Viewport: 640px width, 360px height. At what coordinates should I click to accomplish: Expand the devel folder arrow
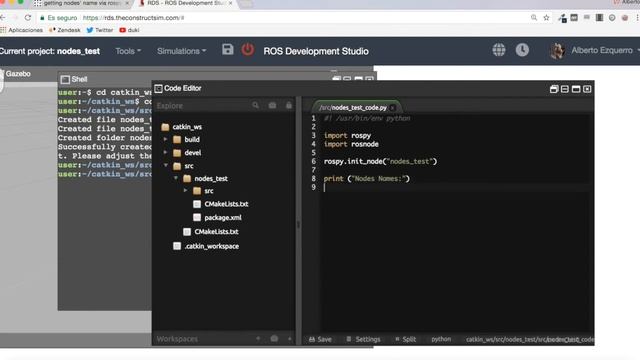(165, 152)
